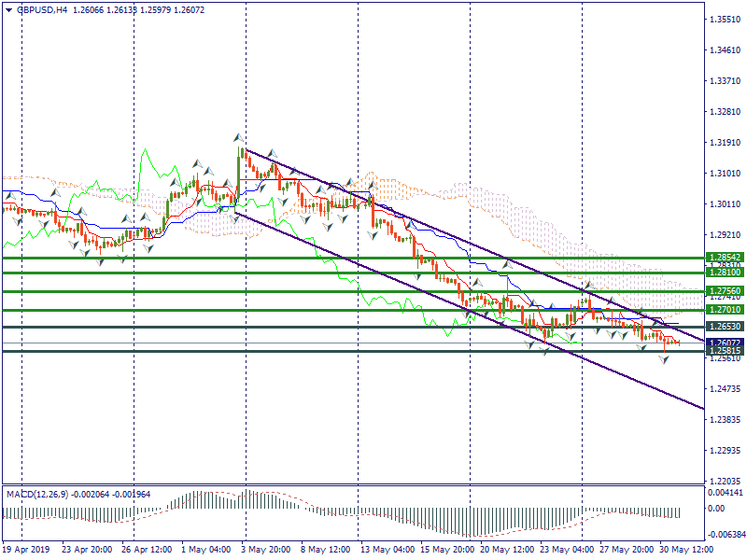The height and width of the screenshot is (560, 747).
Task: Select the 1.25815 support level price tag
Action: (725, 351)
